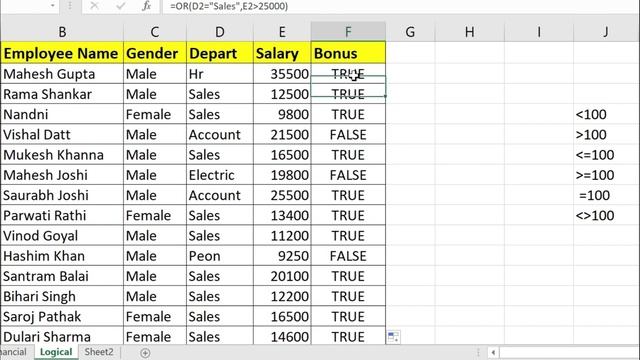The image size is (640, 360).
Task: Click the Salary header cell
Action: click(x=282, y=53)
